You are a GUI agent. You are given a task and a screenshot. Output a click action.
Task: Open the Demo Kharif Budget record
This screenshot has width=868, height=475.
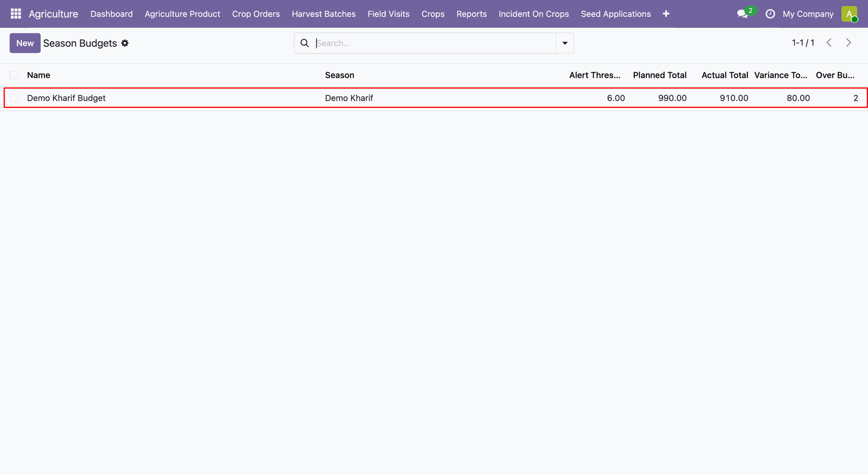66,98
